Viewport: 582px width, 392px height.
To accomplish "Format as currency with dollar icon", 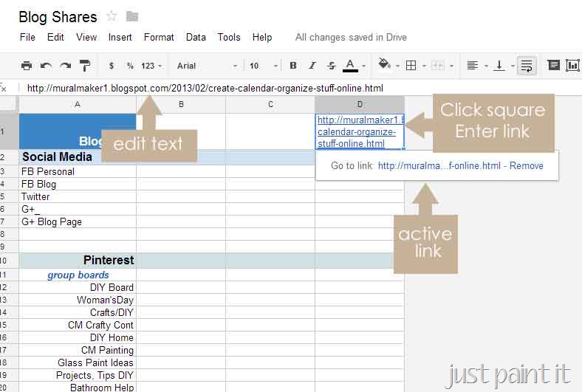I will [x=112, y=66].
